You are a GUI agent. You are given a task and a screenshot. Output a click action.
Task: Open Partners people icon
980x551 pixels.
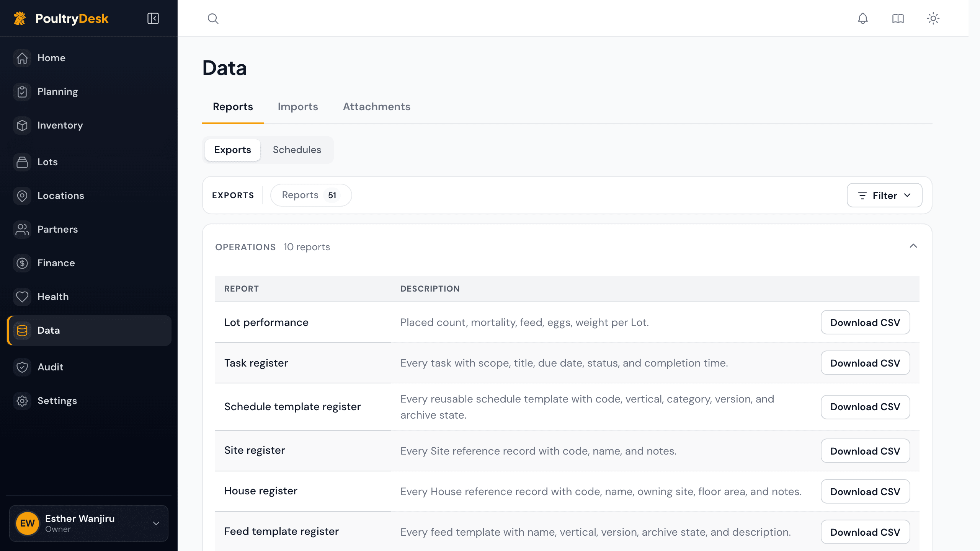coord(22,230)
